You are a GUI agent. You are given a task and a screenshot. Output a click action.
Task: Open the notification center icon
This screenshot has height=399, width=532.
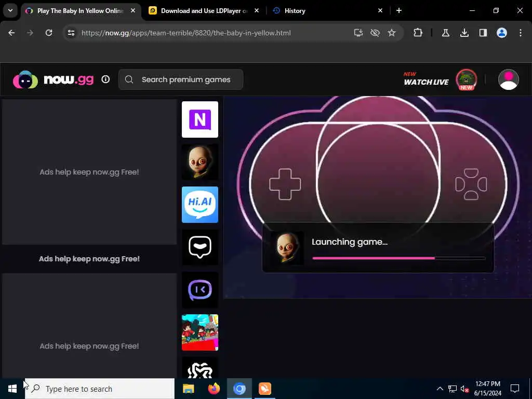click(515, 389)
